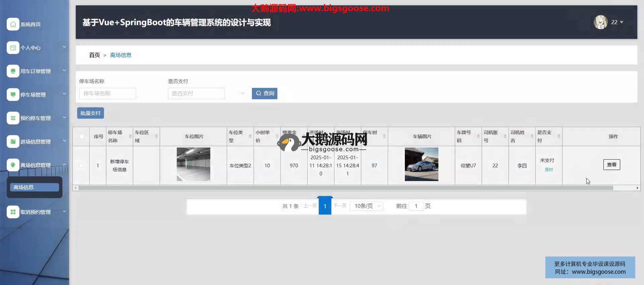Click the user avatar in header
This screenshot has width=644, height=285.
(600, 22)
